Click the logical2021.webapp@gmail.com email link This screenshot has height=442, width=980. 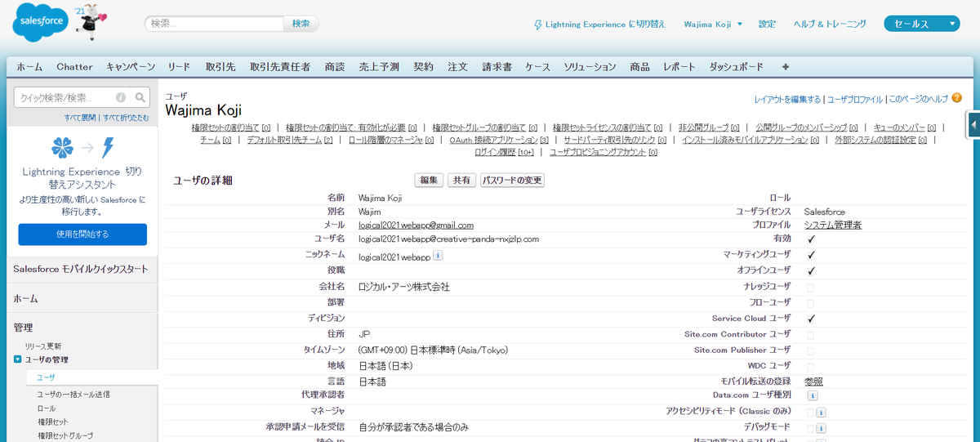(416, 225)
